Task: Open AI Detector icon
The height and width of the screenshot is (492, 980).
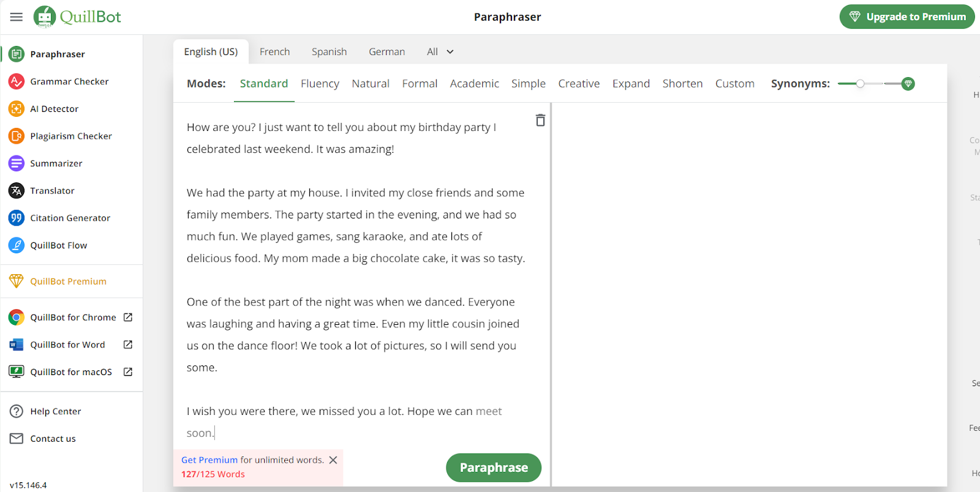Action: (x=17, y=109)
